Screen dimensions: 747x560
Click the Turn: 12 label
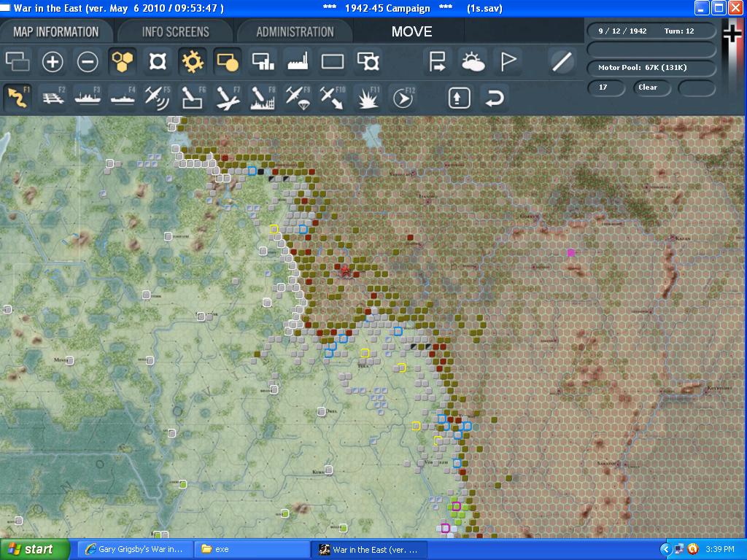(679, 31)
